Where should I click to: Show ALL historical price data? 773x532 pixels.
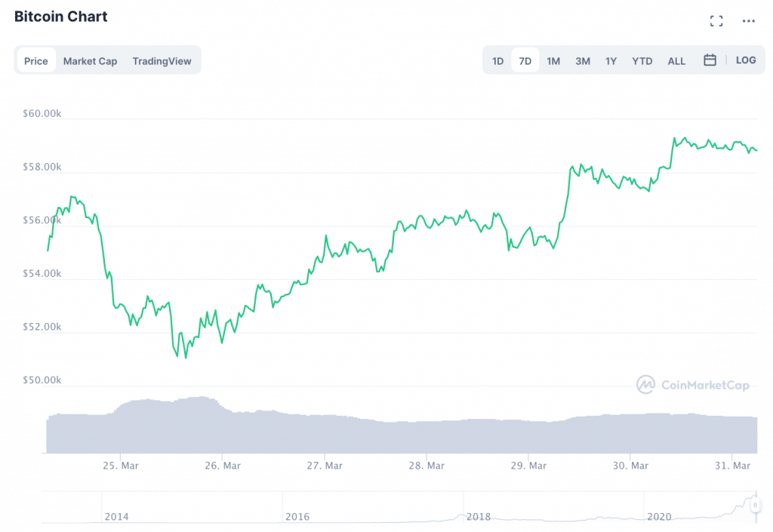pyautogui.click(x=676, y=61)
